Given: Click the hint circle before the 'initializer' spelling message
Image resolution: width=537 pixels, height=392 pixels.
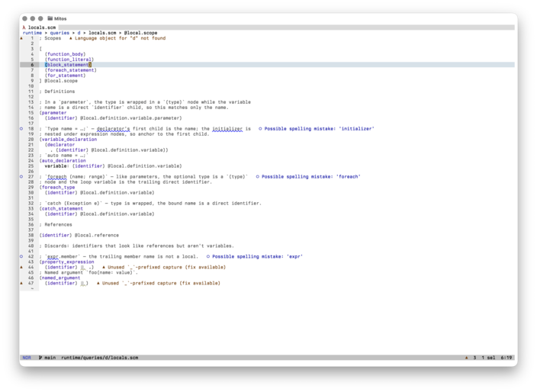Looking at the screenshot, I should [x=260, y=129].
